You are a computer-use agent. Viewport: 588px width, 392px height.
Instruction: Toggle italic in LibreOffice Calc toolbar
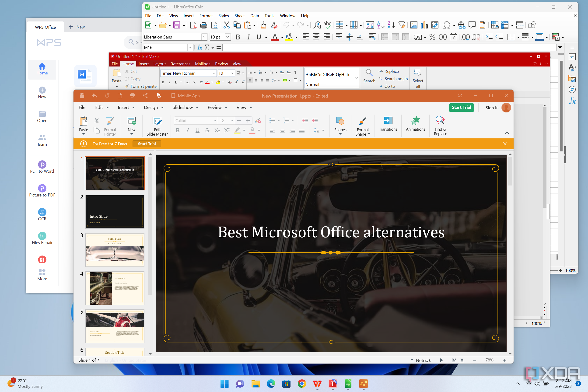[x=248, y=37]
